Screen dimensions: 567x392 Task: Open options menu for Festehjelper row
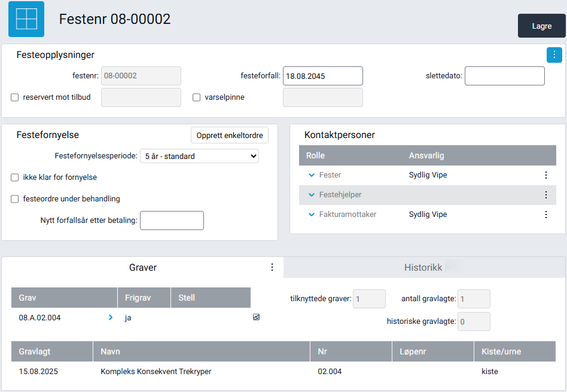[545, 195]
